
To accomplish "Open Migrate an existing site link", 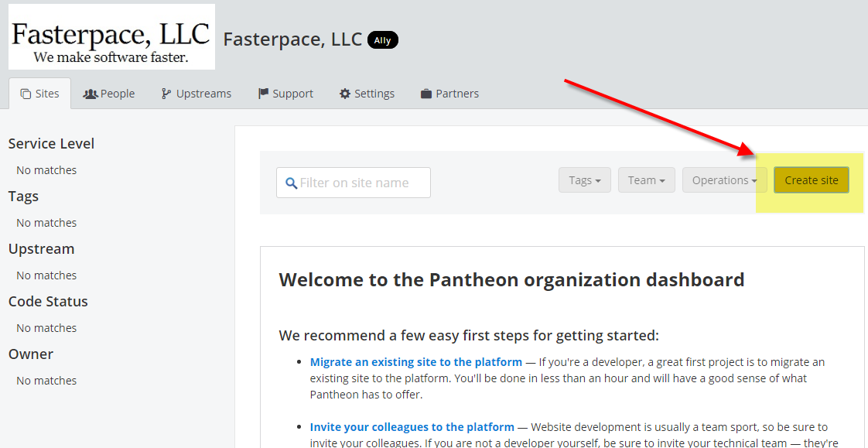I will point(415,362).
